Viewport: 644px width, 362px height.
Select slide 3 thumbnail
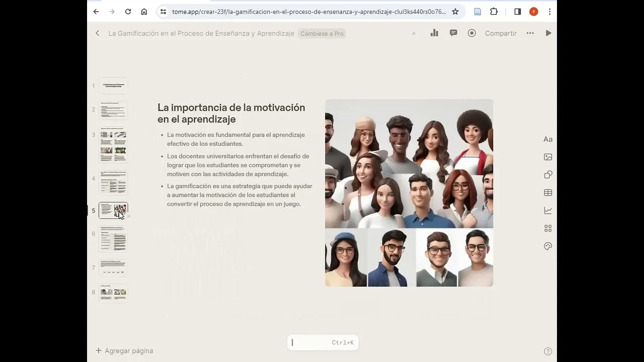click(113, 145)
